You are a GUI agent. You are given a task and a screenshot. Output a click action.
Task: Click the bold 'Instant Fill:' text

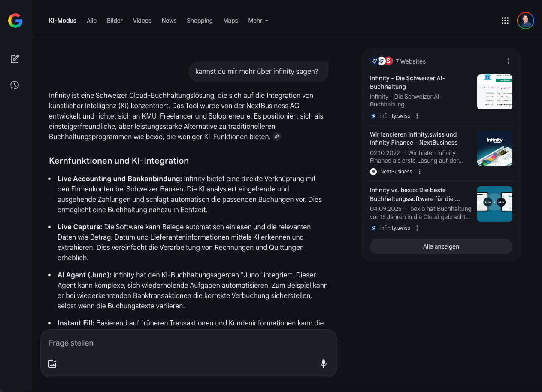(x=76, y=323)
